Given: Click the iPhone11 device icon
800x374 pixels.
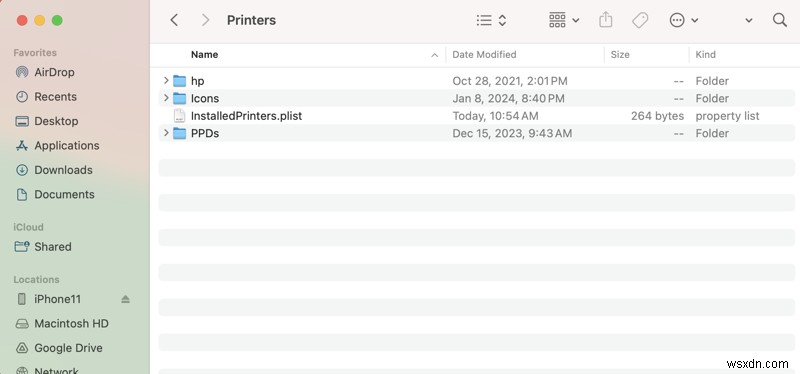Looking at the screenshot, I should (x=21, y=299).
